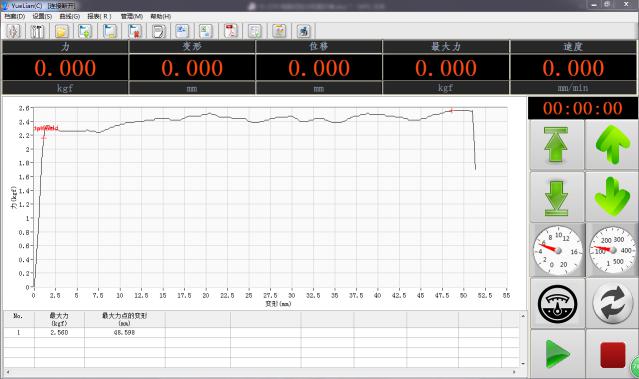Open the 报表(R) menu
The width and height of the screenshot is (639, 379).
click(99, 16)
